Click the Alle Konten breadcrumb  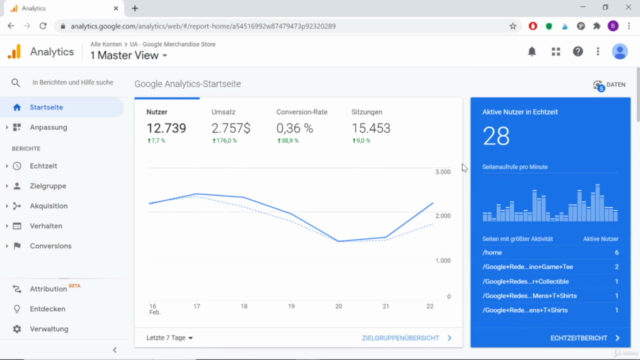click(106, 44)
